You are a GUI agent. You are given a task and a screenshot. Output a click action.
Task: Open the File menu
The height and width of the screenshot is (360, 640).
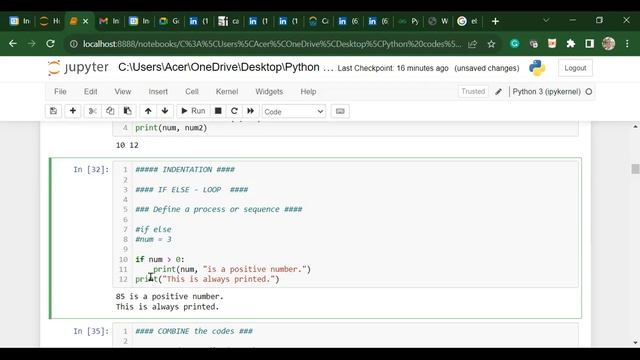point(60,91)
